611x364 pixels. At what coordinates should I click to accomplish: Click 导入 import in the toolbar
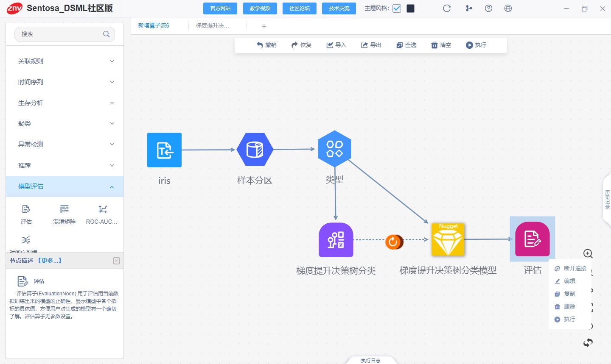336,45
